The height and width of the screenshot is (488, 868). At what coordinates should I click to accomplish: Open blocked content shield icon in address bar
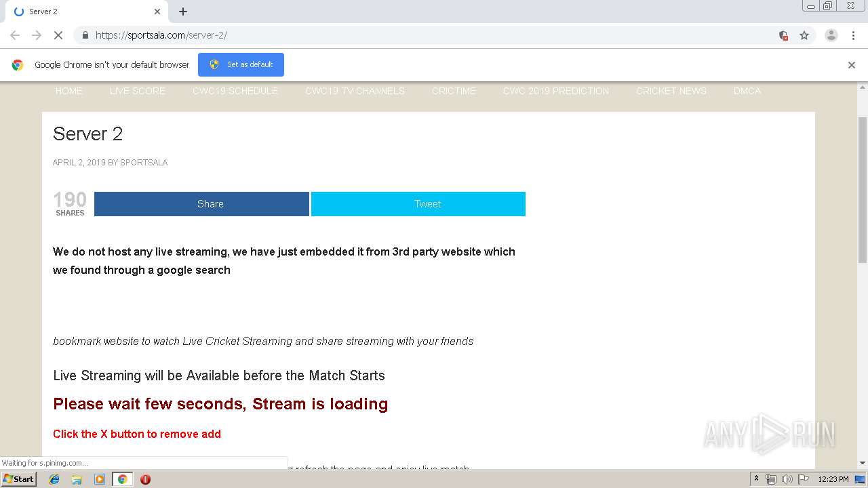pyautogui.click(x=783, y=35)
